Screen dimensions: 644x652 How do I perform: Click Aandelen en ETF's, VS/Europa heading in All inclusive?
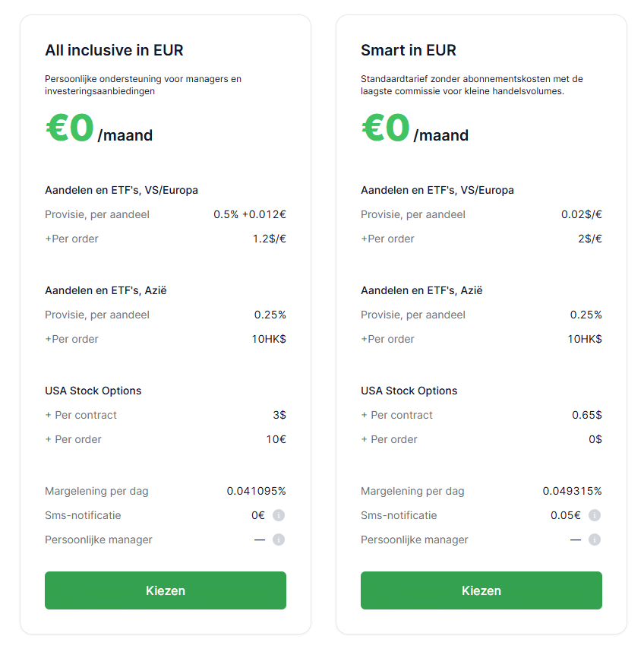122,190
